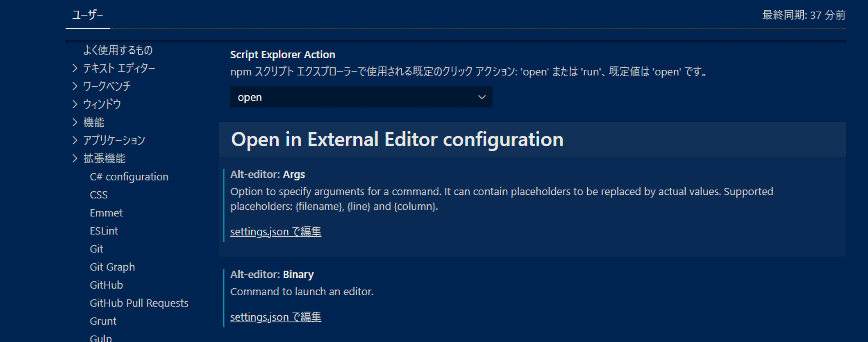This screenshot has width=868, height=342.
Task: Select GitHub Pull Requests settings
Action: tap(139, 303)
